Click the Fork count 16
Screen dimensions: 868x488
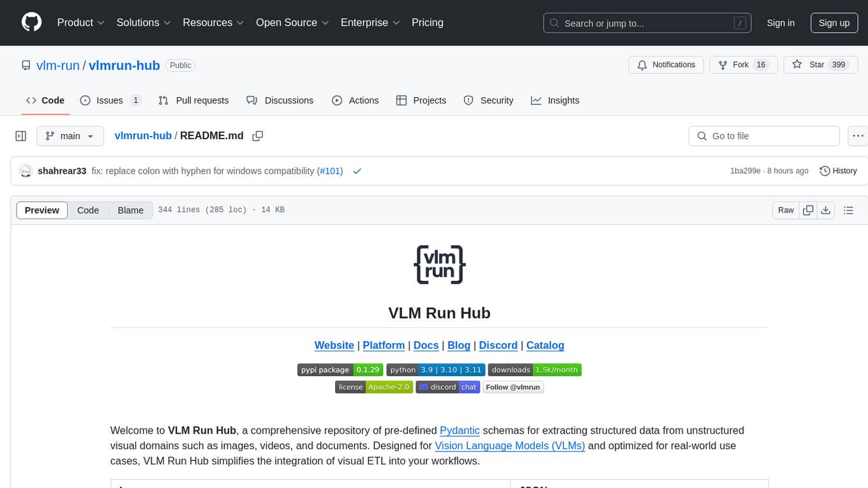pyautogui.click(x=760, y=65)
